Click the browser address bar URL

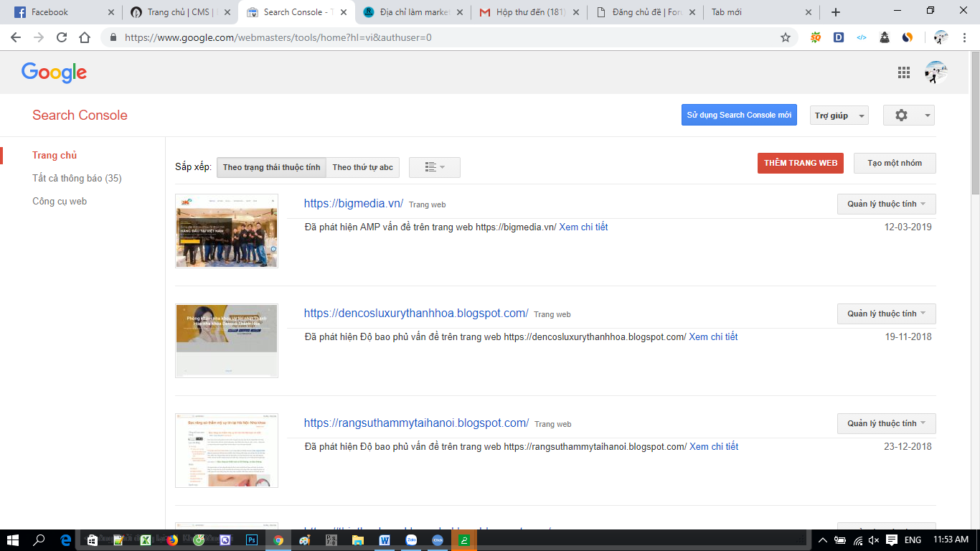(278, 37)
